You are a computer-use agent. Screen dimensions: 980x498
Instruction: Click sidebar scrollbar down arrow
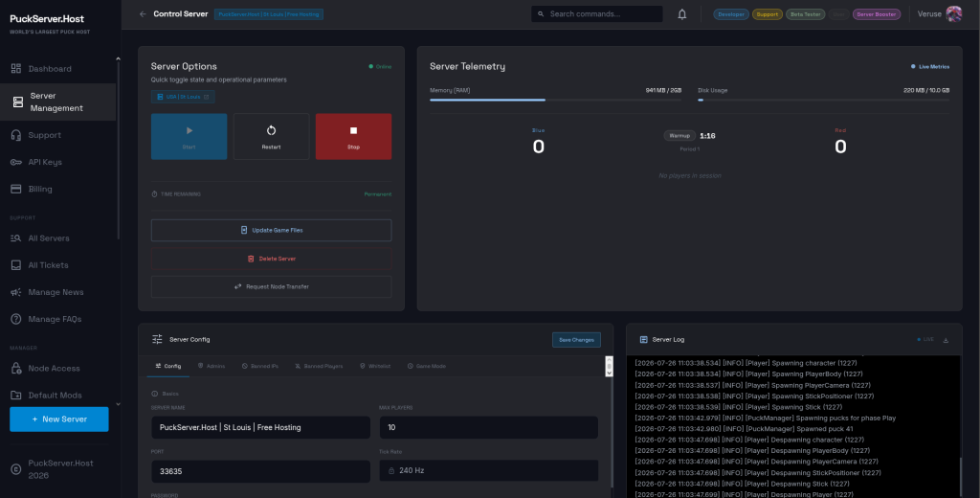tap(118, 404)
